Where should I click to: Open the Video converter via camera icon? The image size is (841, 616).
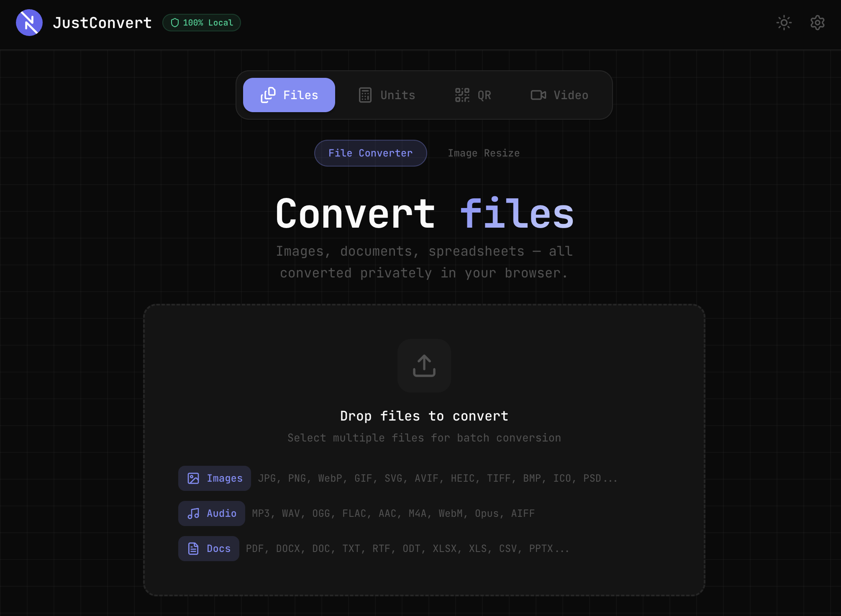538,95
